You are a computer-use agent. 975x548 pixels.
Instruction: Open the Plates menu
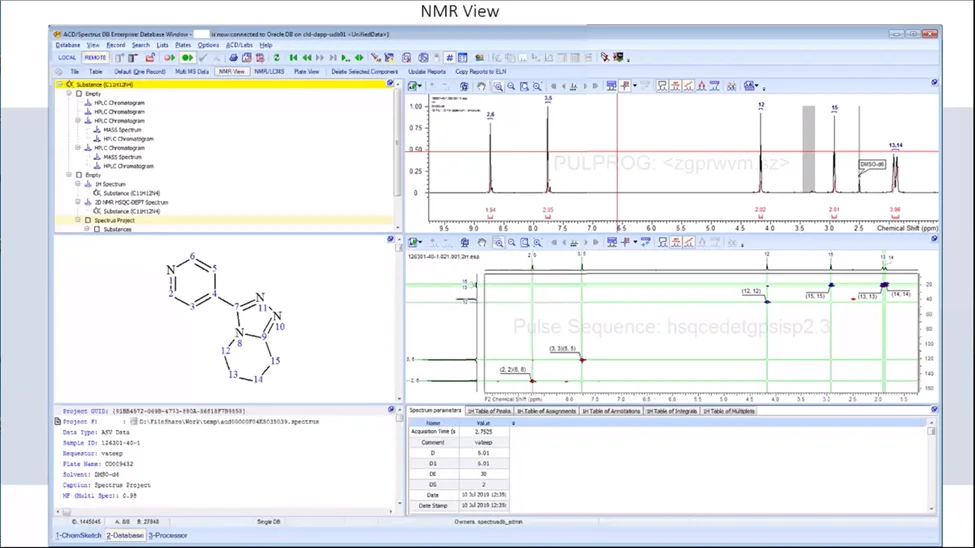pyautogui.click(x=183, y=45)
